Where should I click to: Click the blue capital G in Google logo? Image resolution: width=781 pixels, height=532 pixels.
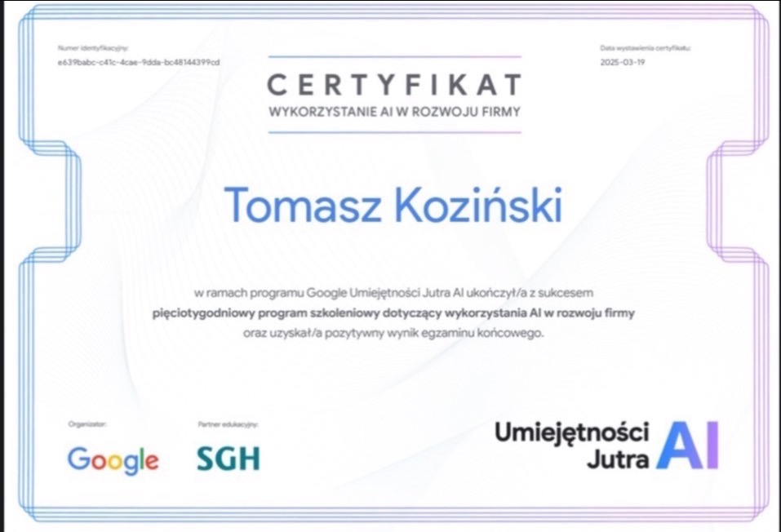pyautogui.click(x=81, y=459)
